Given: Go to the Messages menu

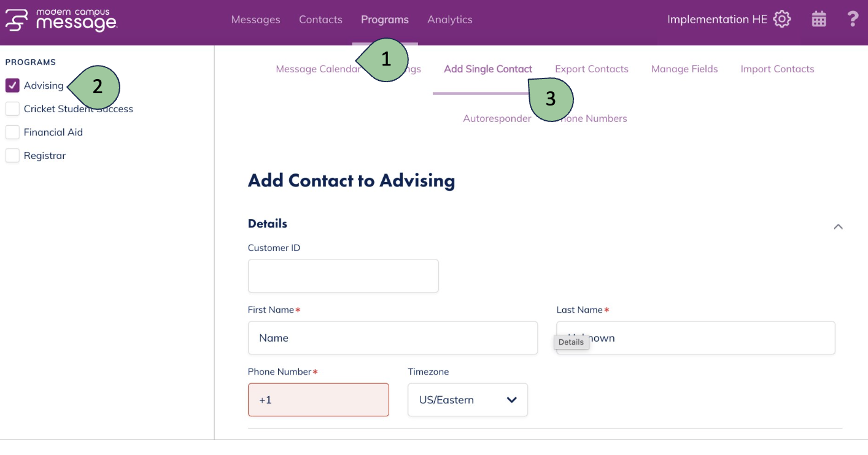Looking at the screenshot, I should point(255,20).
